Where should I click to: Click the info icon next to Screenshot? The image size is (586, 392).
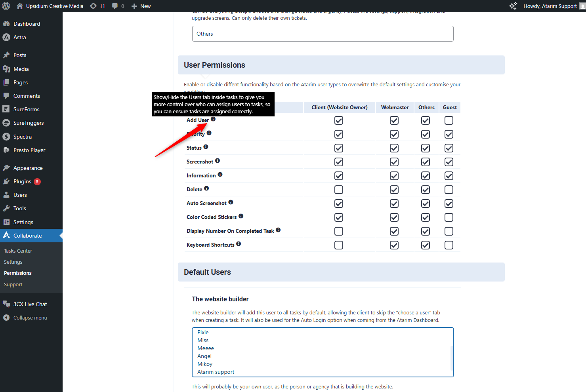[218, 161]
